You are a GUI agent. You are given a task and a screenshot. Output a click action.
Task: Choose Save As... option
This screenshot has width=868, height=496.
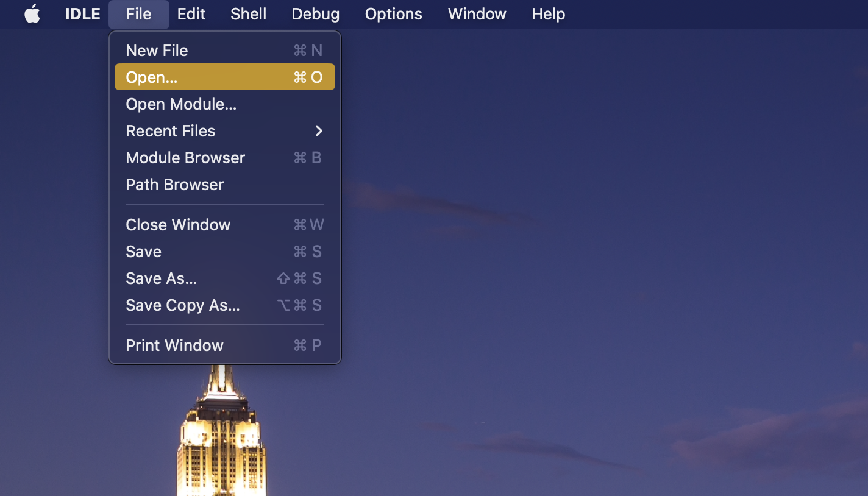pos(162,278)
